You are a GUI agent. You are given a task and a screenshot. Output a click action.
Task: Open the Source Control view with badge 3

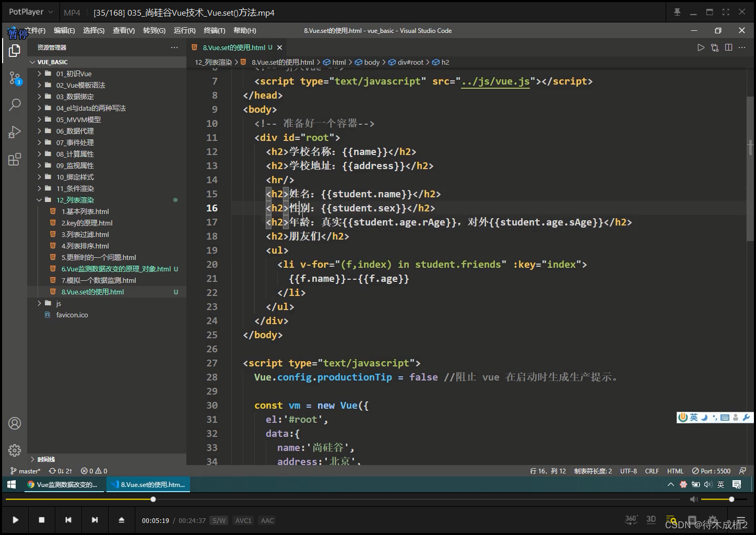(15, 79)
